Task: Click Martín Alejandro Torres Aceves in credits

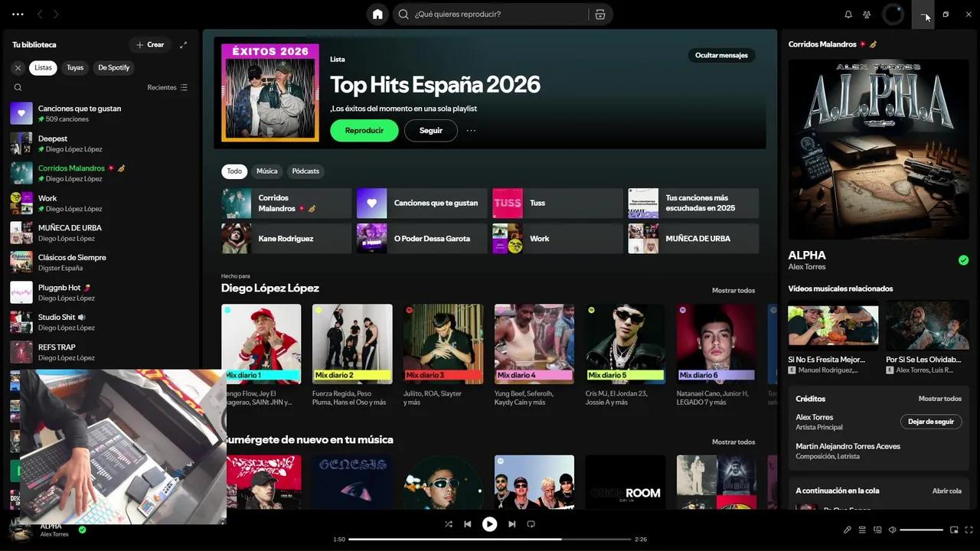Action: coord(848,446)
